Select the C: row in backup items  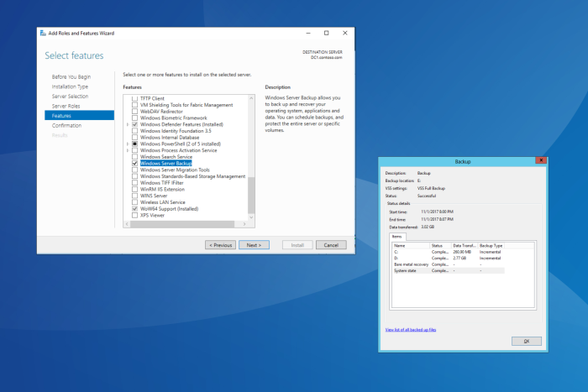(x=449, y=252)
